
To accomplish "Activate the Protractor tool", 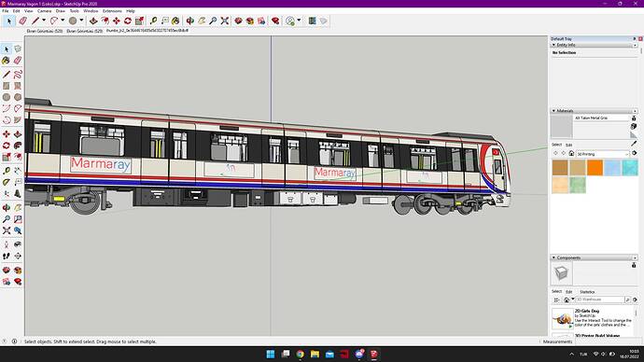I will [7, 181].
